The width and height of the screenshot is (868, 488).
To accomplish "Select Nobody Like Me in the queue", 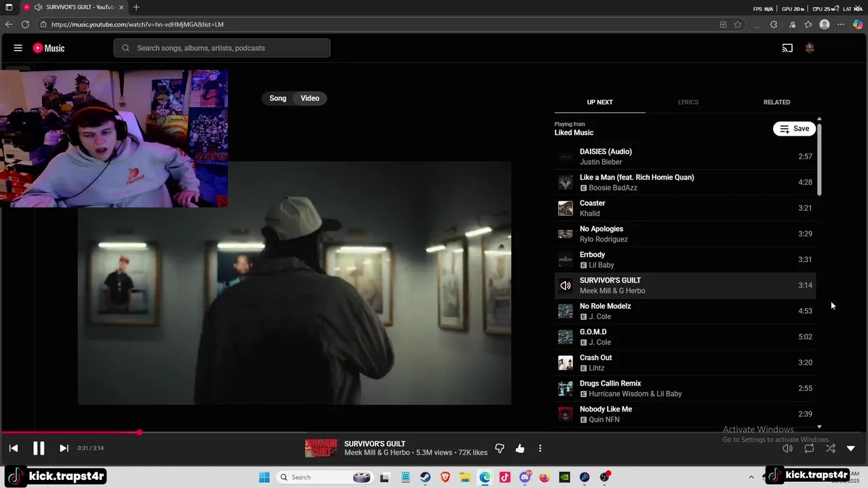I will (x=685, y=414).
